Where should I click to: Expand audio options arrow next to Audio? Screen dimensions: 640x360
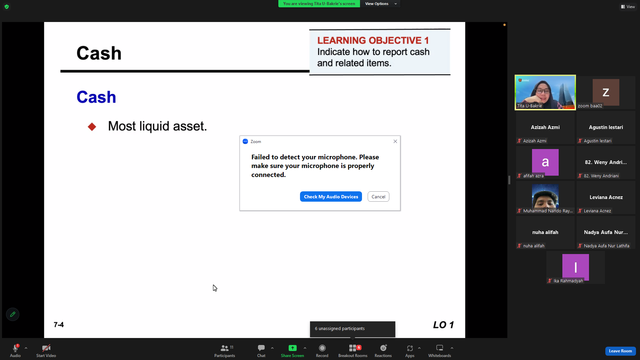click(x=26, y=348)
